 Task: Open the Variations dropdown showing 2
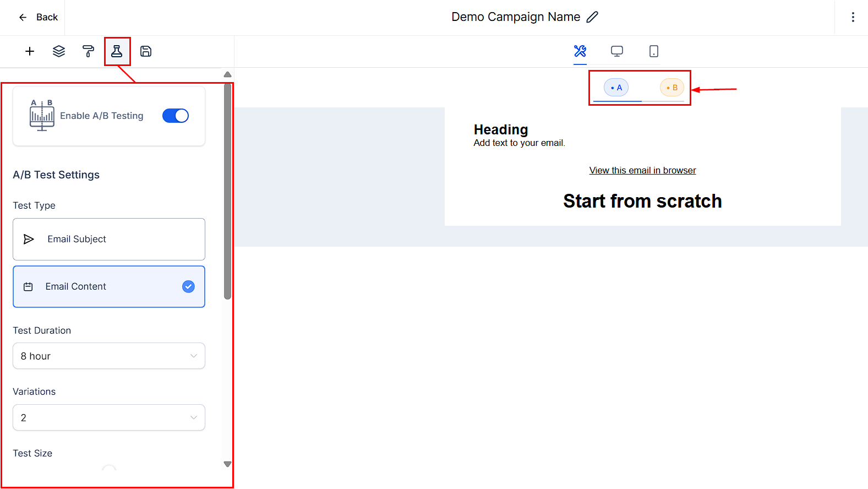click(x=109, y=417)
